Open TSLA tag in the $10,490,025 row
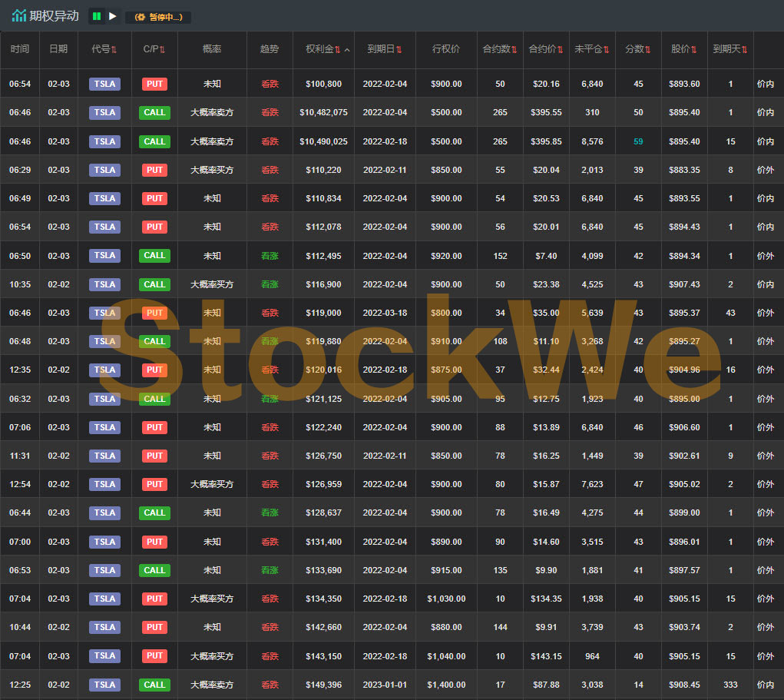The image size is (784, 700). tap(104, 141)
